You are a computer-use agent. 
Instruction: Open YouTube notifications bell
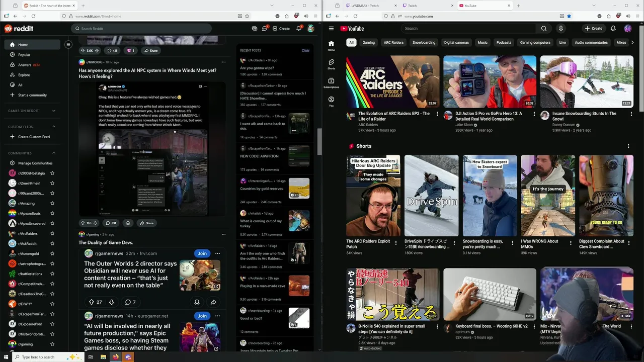[x=613, y=29]
